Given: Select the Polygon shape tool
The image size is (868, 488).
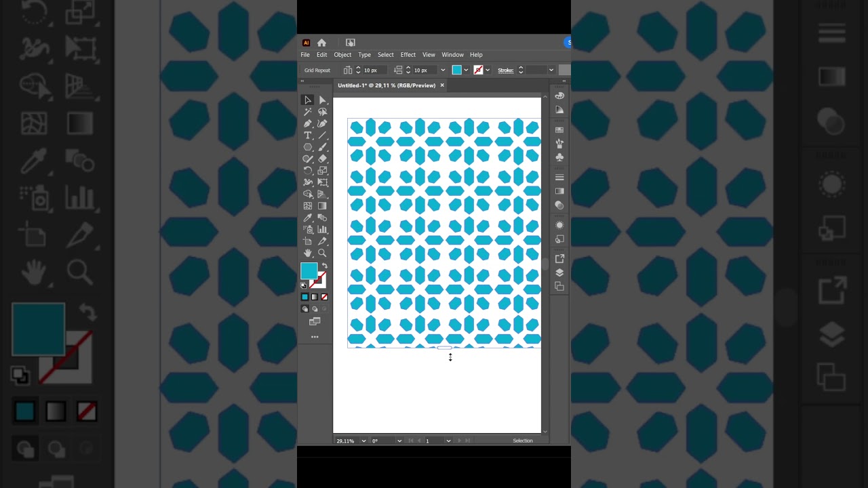Looking at the screenshot, I should pos(308,147).
